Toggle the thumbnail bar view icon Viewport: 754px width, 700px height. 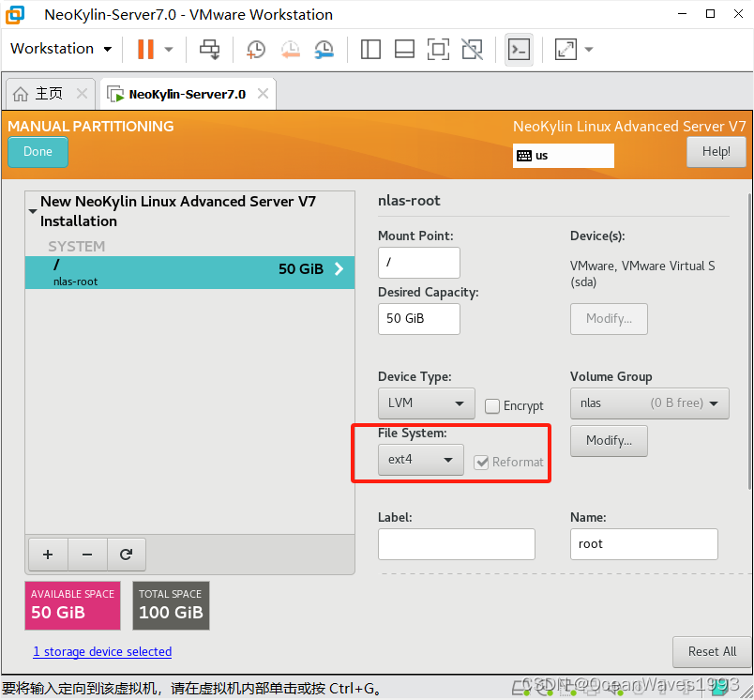(404, 49)
